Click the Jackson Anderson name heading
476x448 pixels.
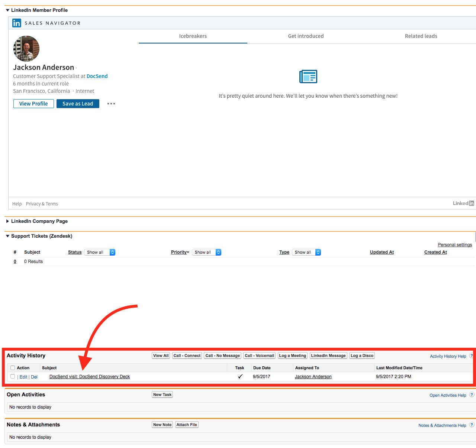click(x=44, y=67)
